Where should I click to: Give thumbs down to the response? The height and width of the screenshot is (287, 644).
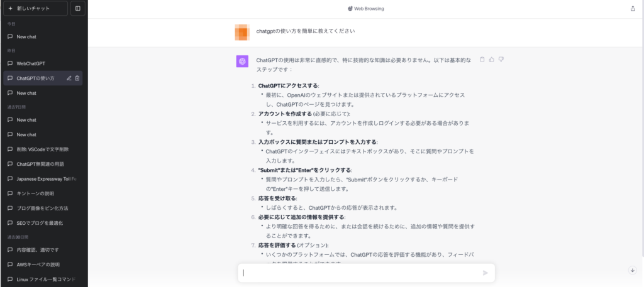pos(501,60)
